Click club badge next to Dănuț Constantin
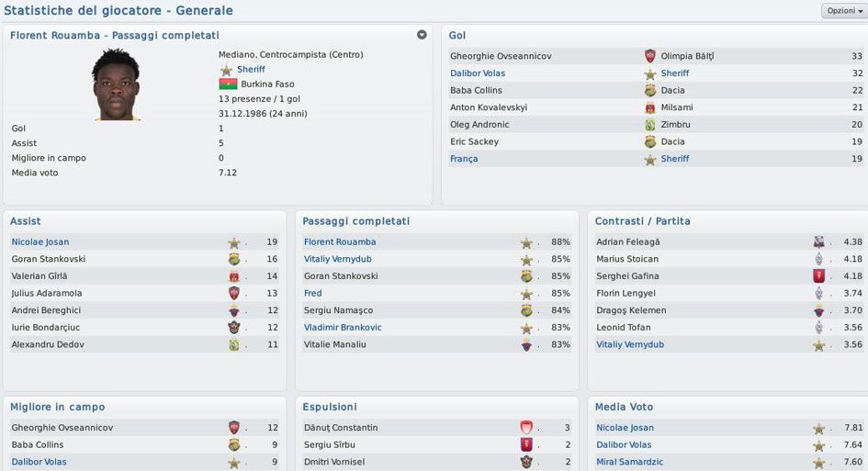 [526, 428]
